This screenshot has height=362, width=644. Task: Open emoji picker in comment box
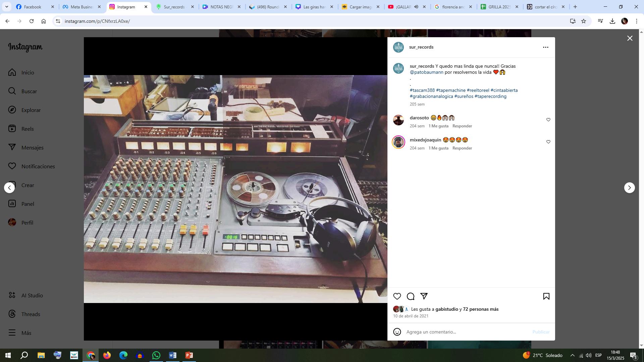[397, 332]
